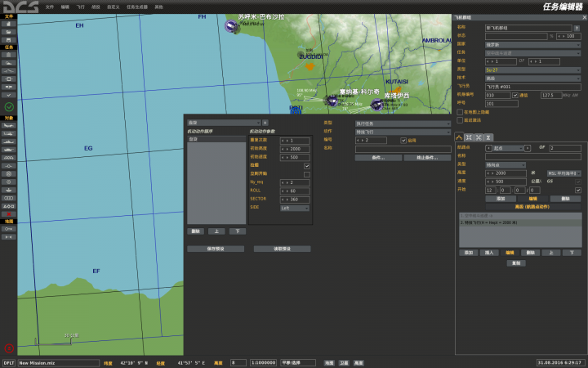Image resolution: width=588 pixels, height=368 pixels.
Task: Click the 条件... conditions button
Action: (x=378, y=158)
